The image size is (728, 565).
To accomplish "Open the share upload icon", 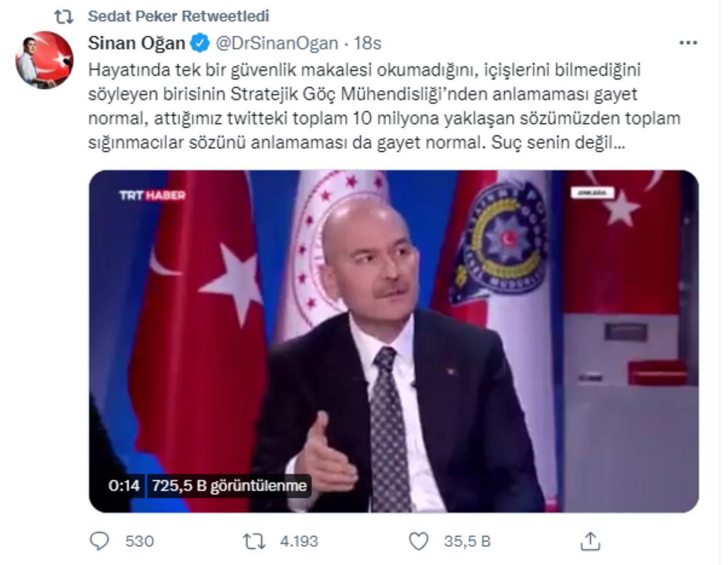I will click(590, 541).
